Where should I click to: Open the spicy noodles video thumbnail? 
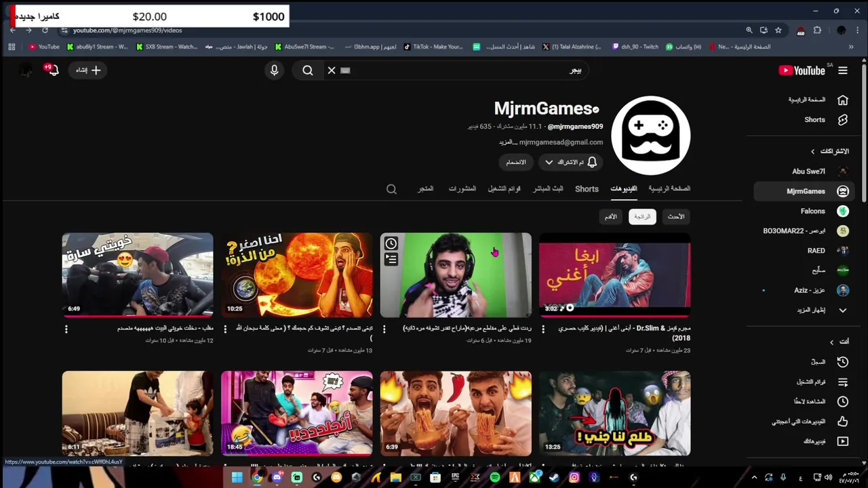[x=456, y=413]
